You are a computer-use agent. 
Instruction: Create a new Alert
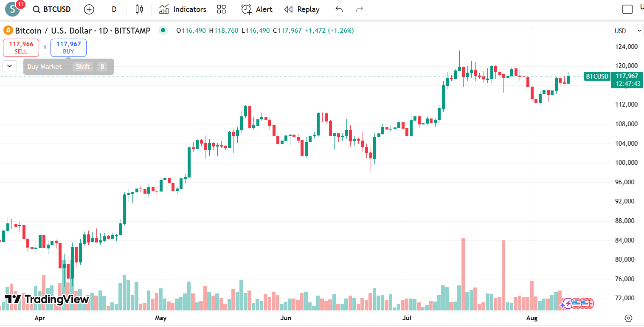pyautogui.click(x=257, y=9)
